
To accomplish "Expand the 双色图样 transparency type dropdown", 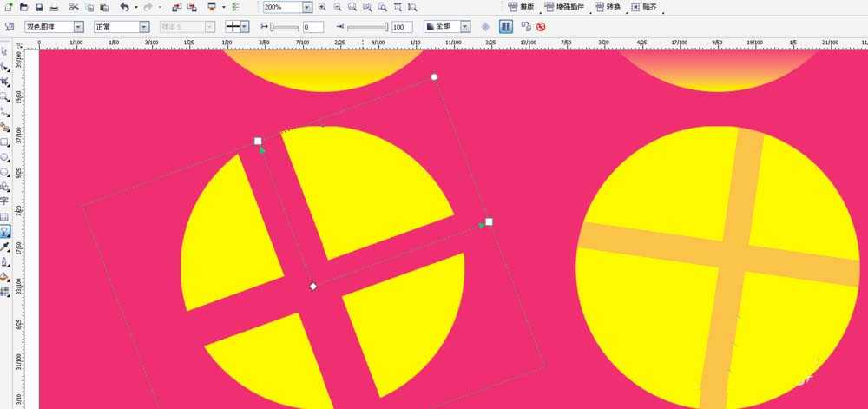I will [79, 27].
